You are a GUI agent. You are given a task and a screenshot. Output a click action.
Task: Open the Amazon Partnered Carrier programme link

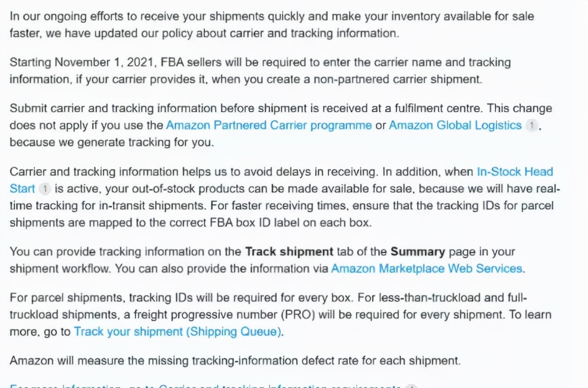[x=268, y=125]
